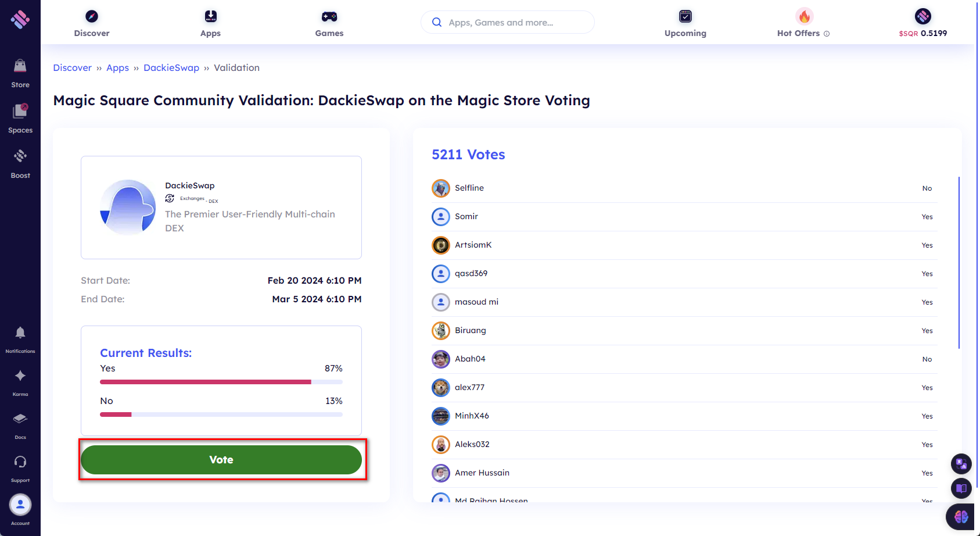Image resolution: width=980 pixels, height=536 pixels.
Task: Click the votes list scrollbar
Action: pos(959,263)
